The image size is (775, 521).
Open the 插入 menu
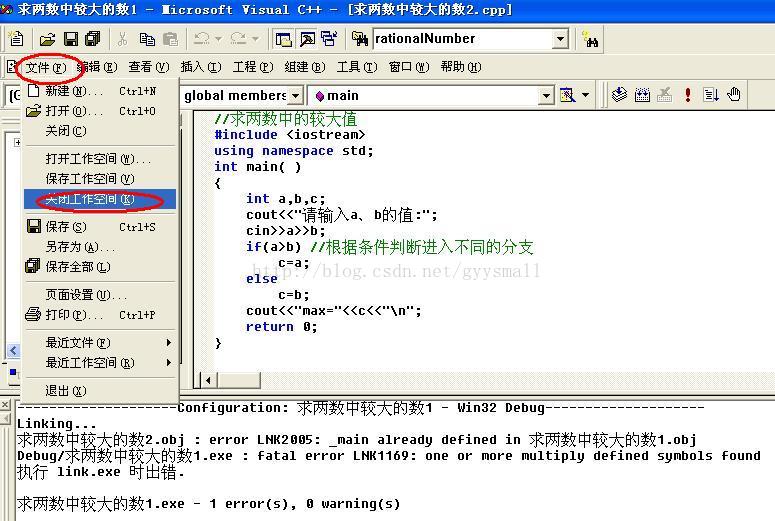pos(201,67)
